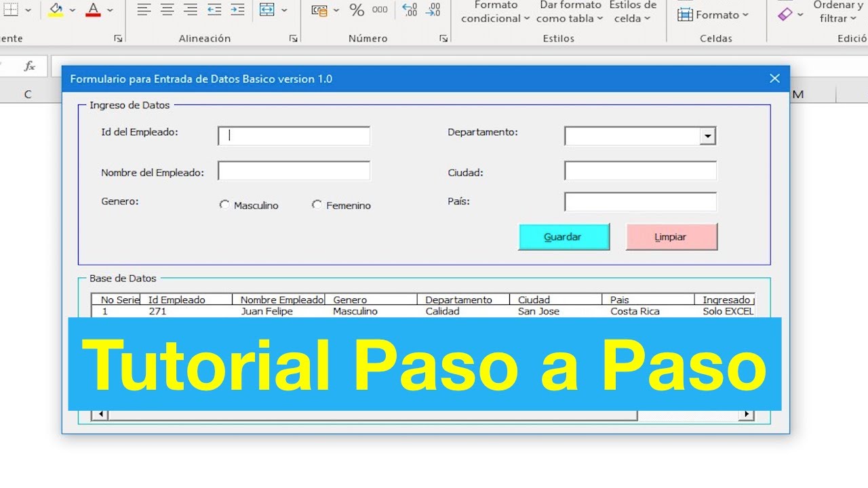Open the Número group dialog launcher

click(x=443, y=39)
